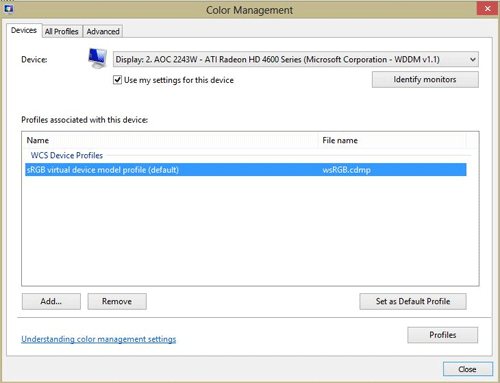
Task: Switch to the All Profiles tab
Action: coord(62,31)
